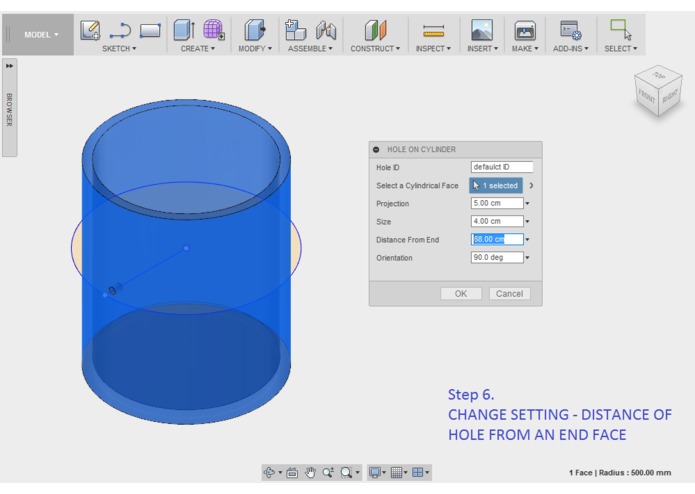Viewport: 695px width, 494px height.
Task: Select the Rectangle sketch tool icon
Action: point(150,31)
